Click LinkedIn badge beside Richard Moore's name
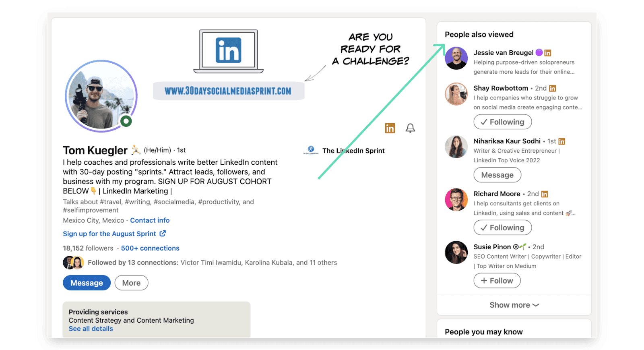Viewport: 644px width, 350px height. pyautogui.click(x=545, y=194)
